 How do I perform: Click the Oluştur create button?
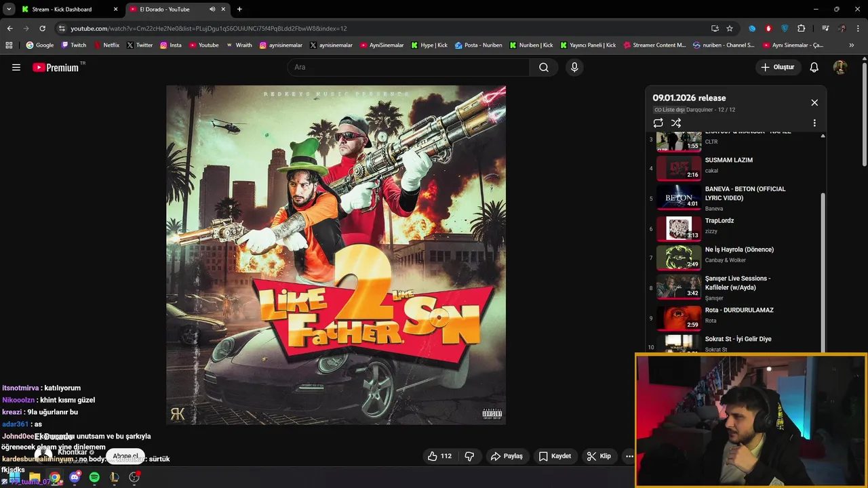(778, 67)
